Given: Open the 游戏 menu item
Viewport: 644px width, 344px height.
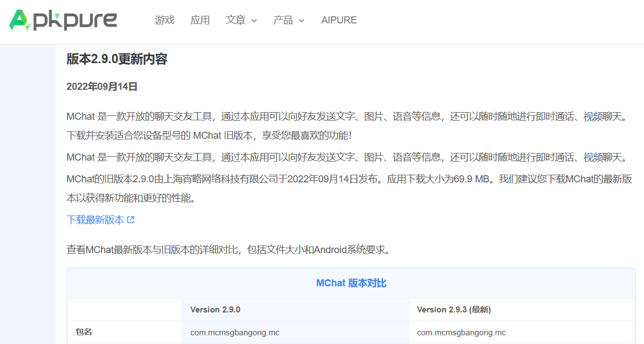Looking at the screenshot, I should coord(165,20).
